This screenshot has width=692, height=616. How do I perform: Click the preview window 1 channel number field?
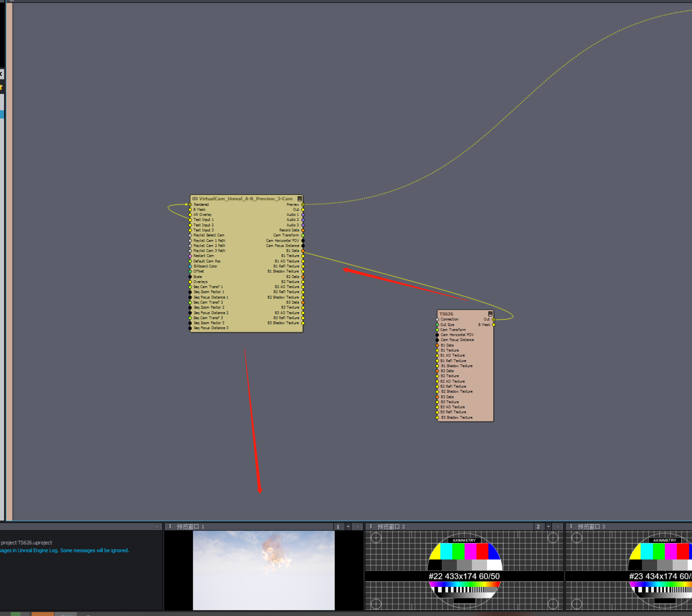pos(338,527)
